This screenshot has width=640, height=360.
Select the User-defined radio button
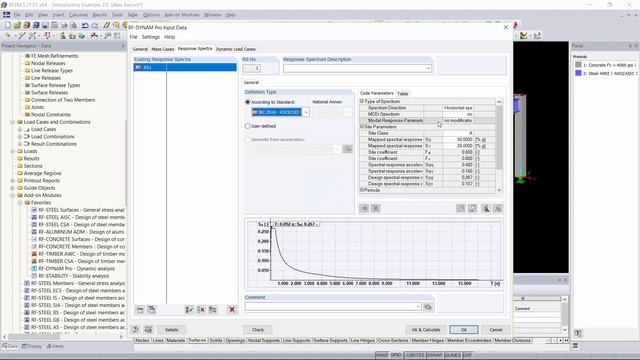click(247, 127)
